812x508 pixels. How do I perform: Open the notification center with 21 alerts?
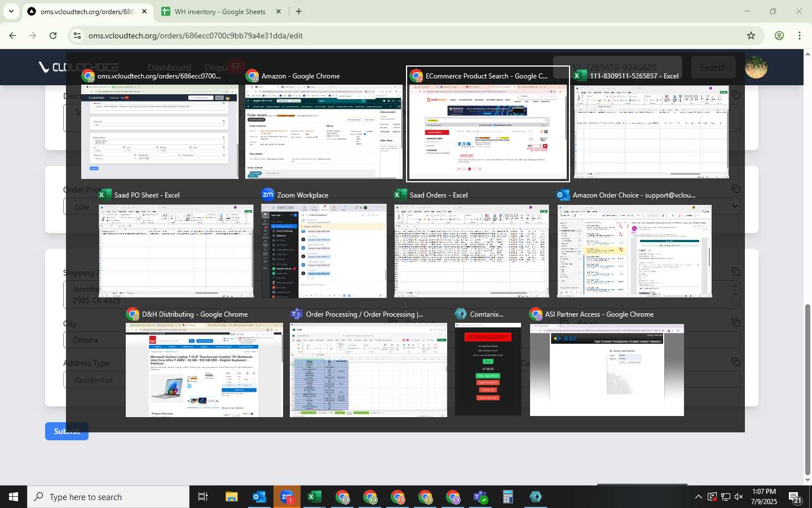[x=795, y=497]
